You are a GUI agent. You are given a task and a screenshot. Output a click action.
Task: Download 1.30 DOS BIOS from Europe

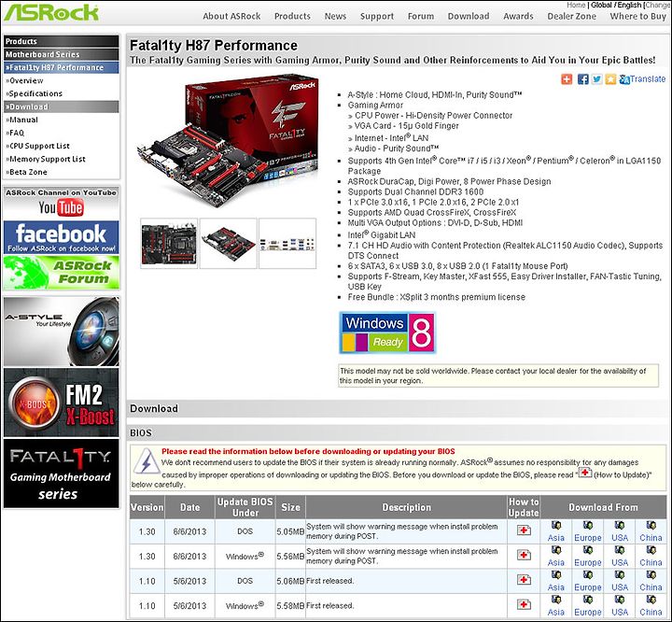tap(588, 531)
